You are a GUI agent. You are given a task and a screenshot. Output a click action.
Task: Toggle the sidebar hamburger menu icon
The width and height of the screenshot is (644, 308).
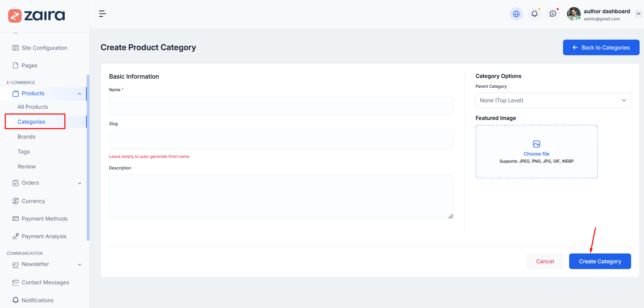point(103,14)
